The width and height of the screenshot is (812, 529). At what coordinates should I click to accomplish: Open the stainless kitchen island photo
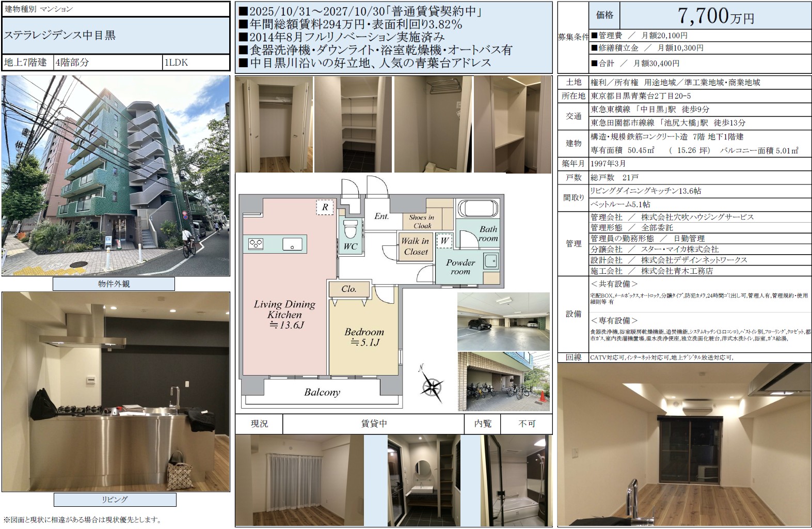[116, 392]
